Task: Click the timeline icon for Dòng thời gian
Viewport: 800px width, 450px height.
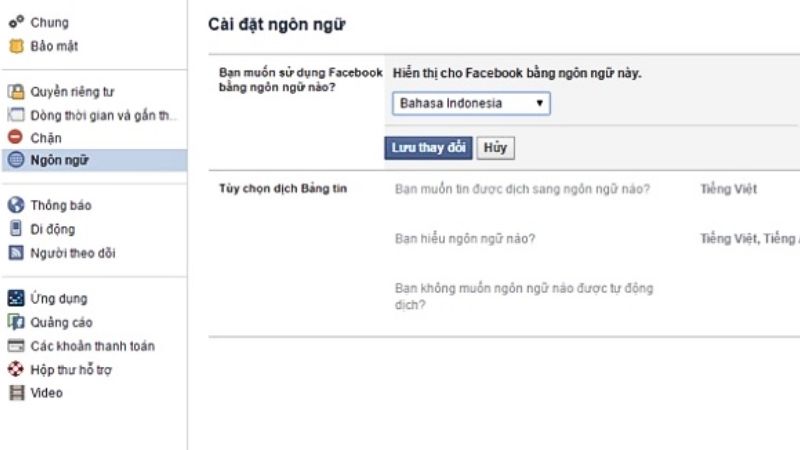Action: click(x=16, y=115)
